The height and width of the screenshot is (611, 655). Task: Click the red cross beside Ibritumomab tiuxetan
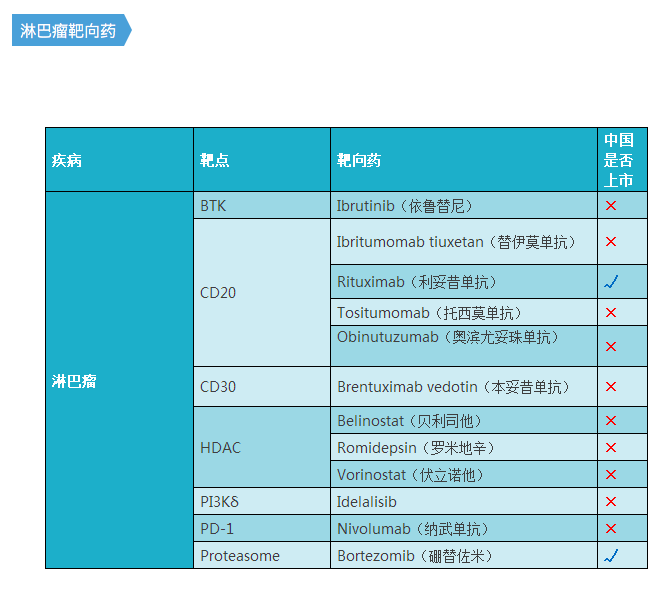[611, 241]
